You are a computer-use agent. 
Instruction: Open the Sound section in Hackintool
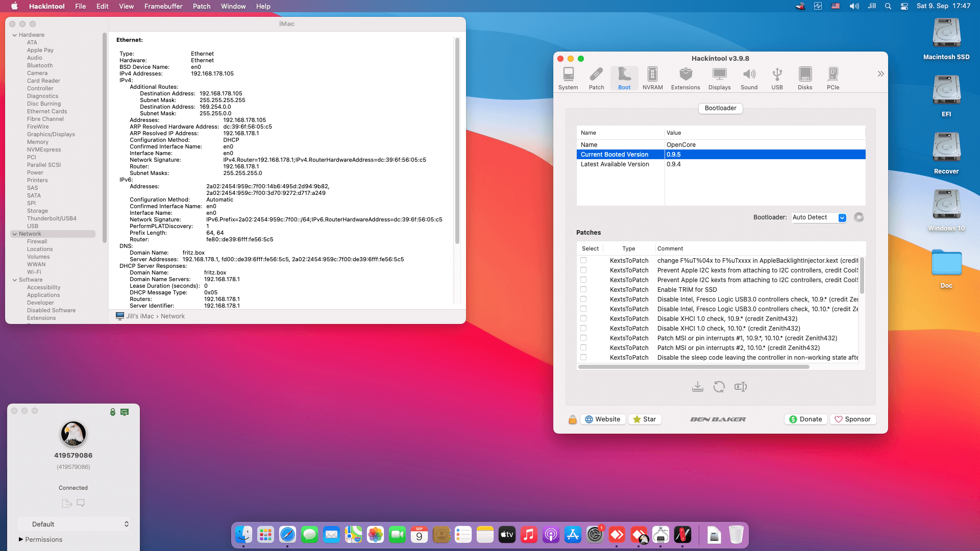coord(749,79)
